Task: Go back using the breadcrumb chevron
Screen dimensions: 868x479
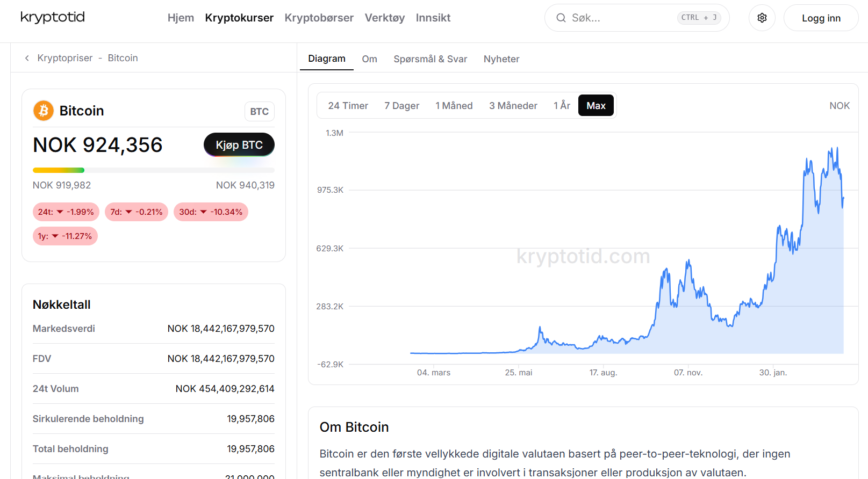Action: (x=27, y=58)
